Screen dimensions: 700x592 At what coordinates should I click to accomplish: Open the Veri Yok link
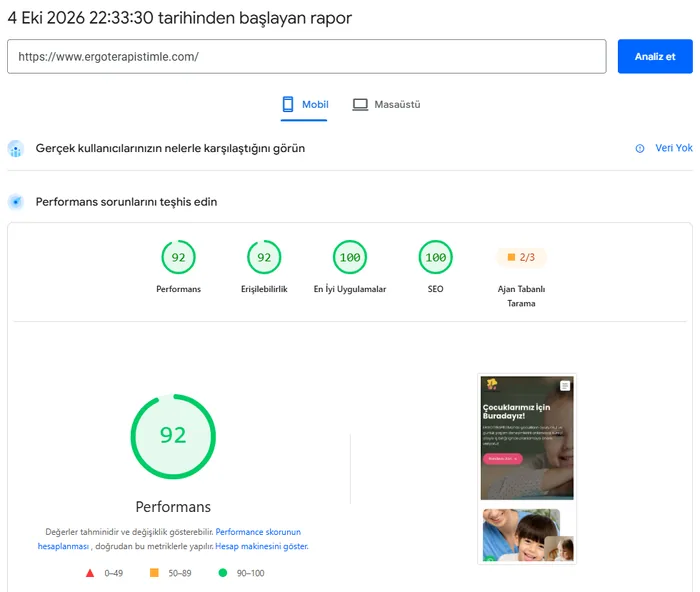pyautogui.click(x=674, y=148)
